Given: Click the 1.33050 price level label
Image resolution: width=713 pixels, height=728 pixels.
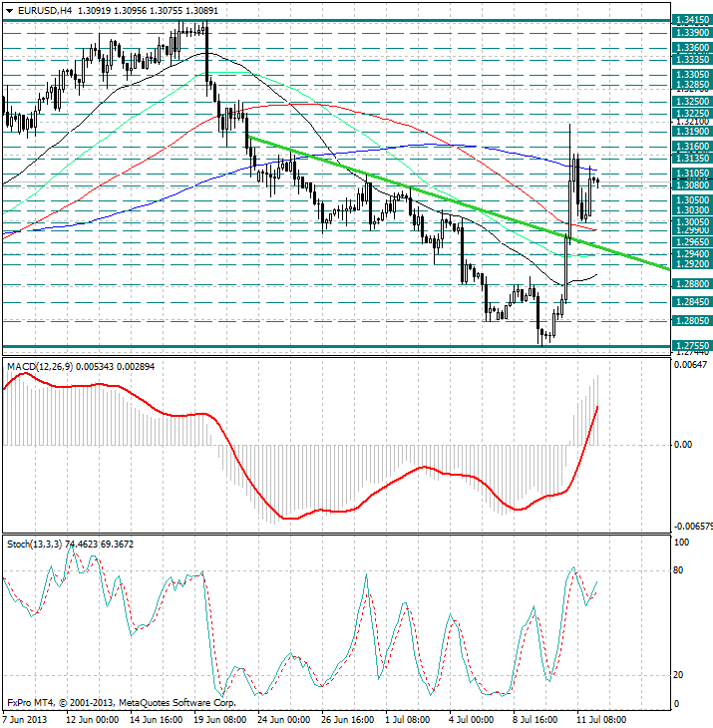Looking at the screenshot, I should pyautogui.click(x=692, y=75).
